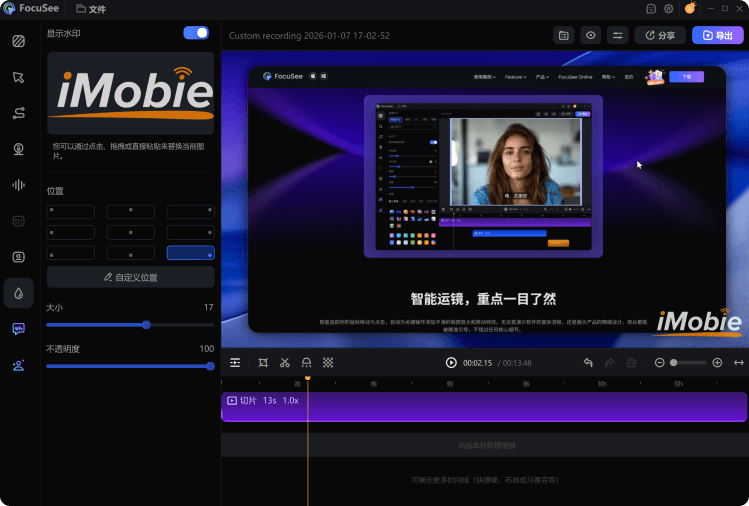The height and width of the screenshot is (506, 749).
Task: Click recording title Custom recording 2026-01-07
Action: coord(309,36)
